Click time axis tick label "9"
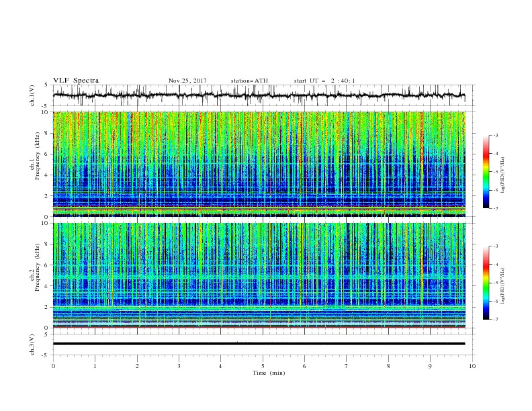Image resolution: width=532 pixels, height=411 pixels. point(430,366)
